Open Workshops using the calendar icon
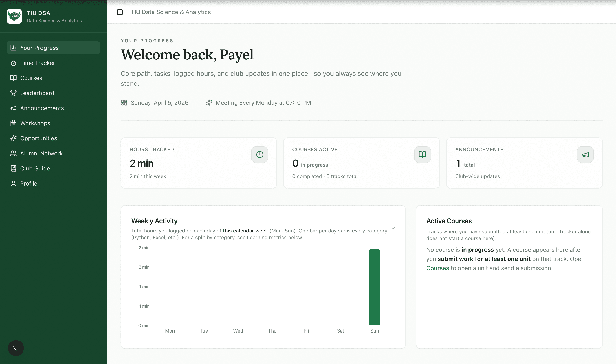 coord(13,123)
